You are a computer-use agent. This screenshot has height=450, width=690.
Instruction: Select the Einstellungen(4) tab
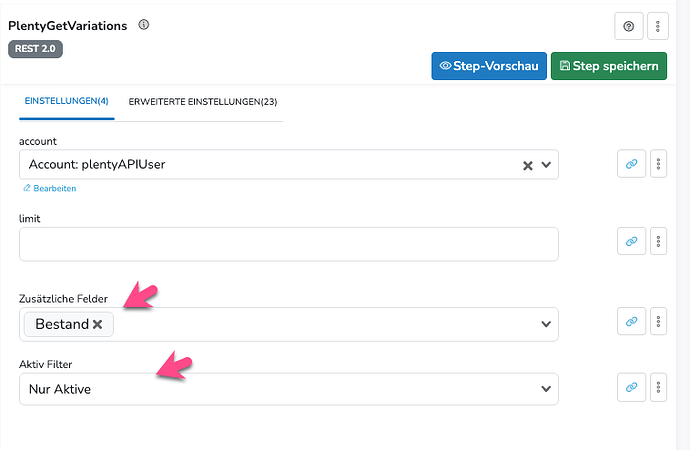(x=66, y=102)
